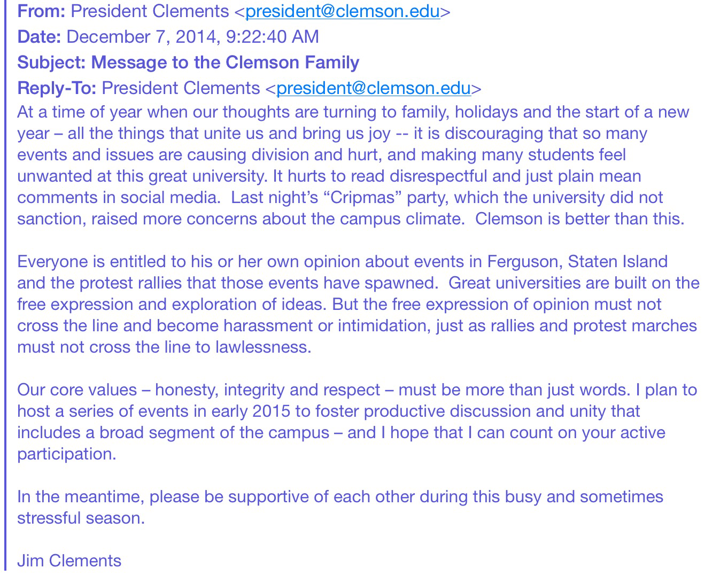Click the words "stressful season."
728x576 pixels.
pos(81,518)
